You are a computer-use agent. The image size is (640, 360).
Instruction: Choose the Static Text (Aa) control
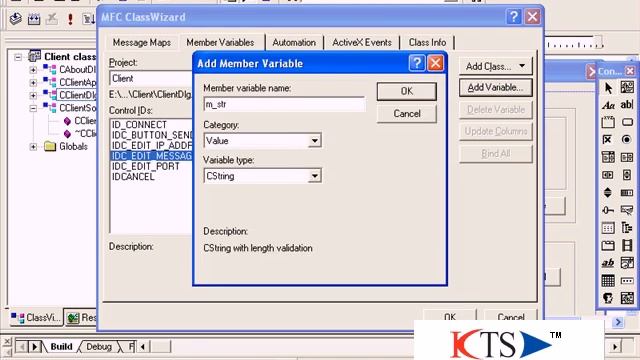[x=608, y=105]
